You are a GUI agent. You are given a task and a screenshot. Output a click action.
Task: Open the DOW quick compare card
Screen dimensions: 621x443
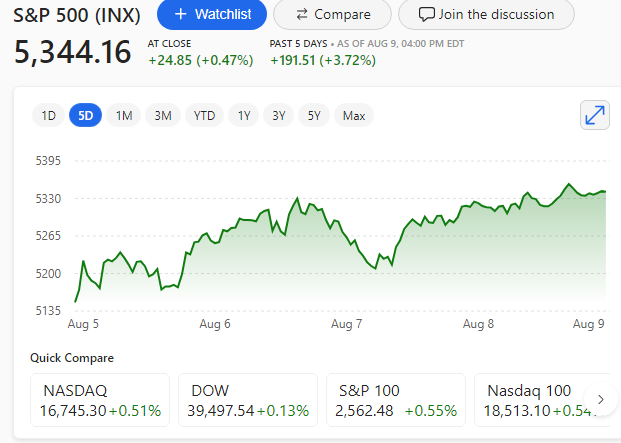(248, 400)
